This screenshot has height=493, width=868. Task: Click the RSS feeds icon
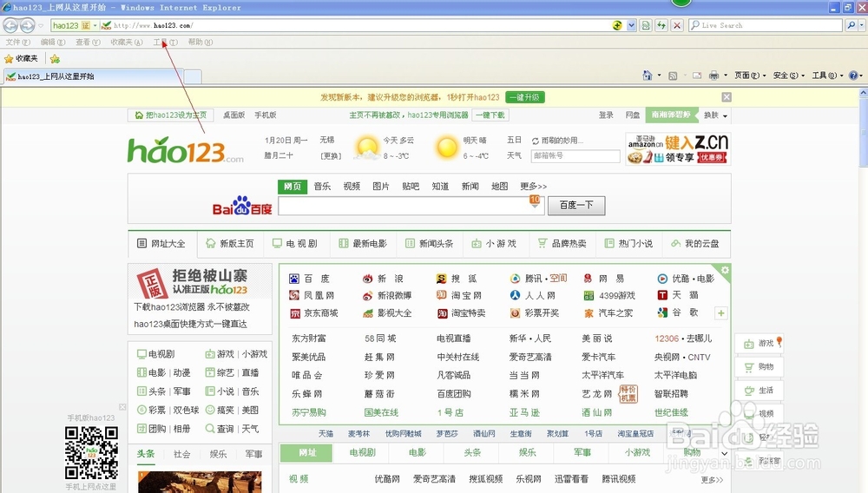pos(673,76)
